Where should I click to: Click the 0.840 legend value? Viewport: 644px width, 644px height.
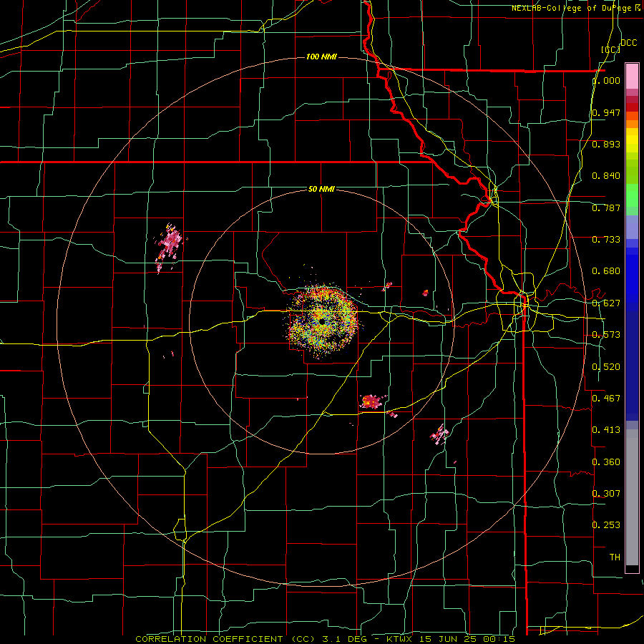click(606, 176)
